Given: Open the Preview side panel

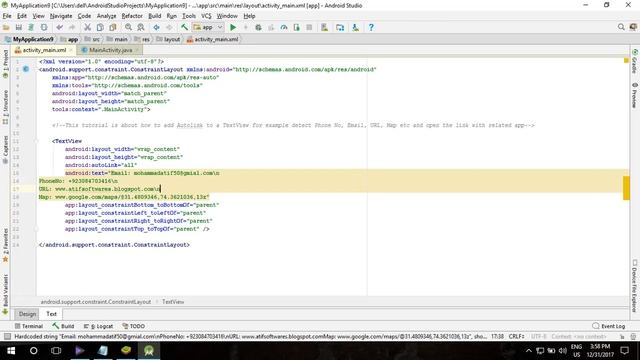Looking at the screenshot, I should (x=635, y=95).
